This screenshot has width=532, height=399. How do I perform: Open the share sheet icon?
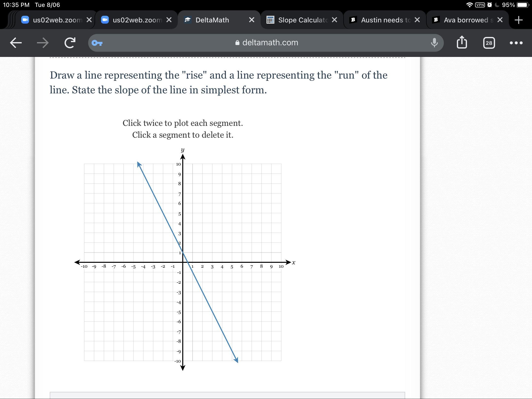pyautogui.click(x=462, y=42)
